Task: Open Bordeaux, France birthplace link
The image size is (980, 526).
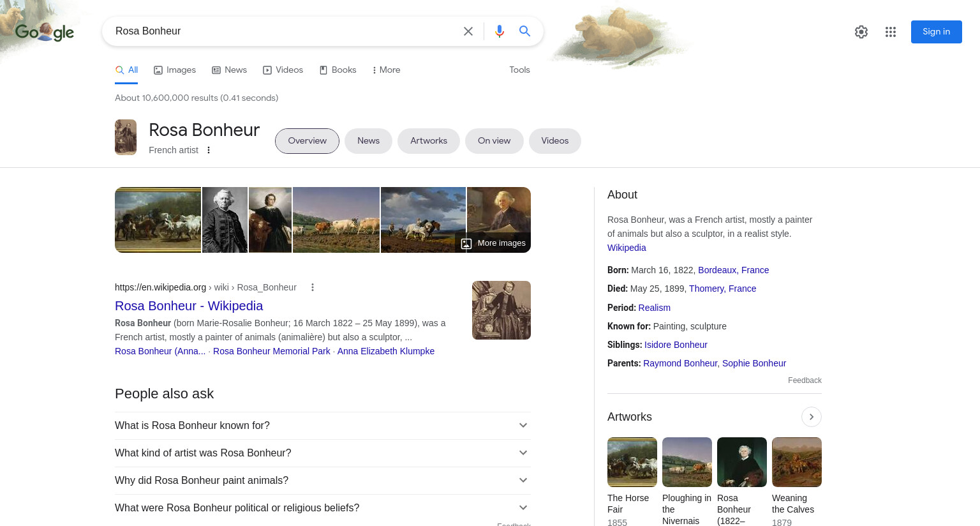Action: tap(733, 270)
